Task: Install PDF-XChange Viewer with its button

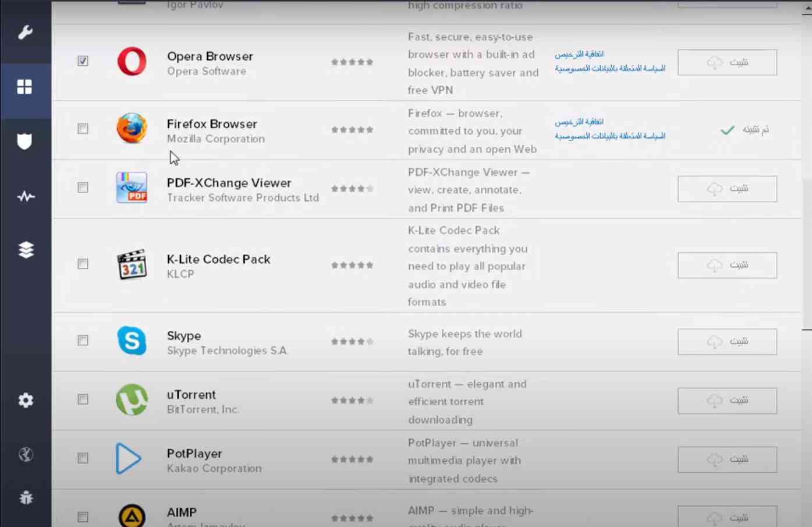Action: (727, 189)
